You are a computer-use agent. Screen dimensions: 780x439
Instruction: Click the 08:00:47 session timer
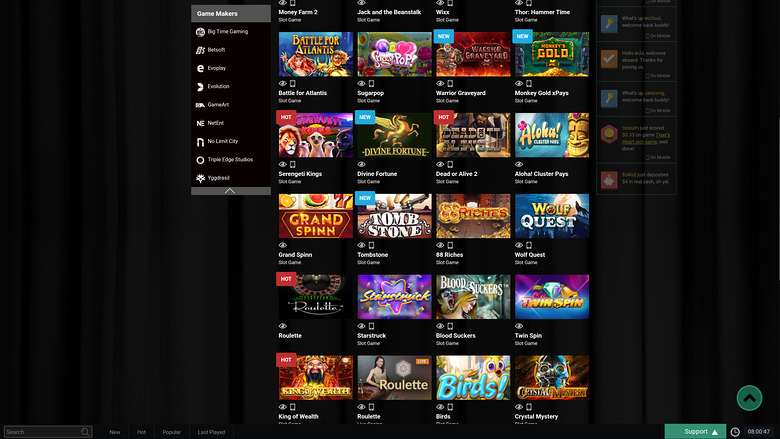point(759,432)
